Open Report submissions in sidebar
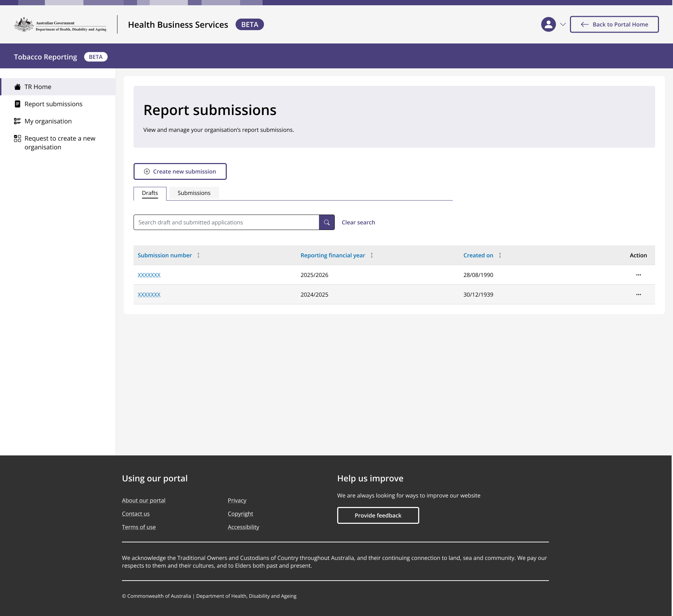 coord(58,104)
